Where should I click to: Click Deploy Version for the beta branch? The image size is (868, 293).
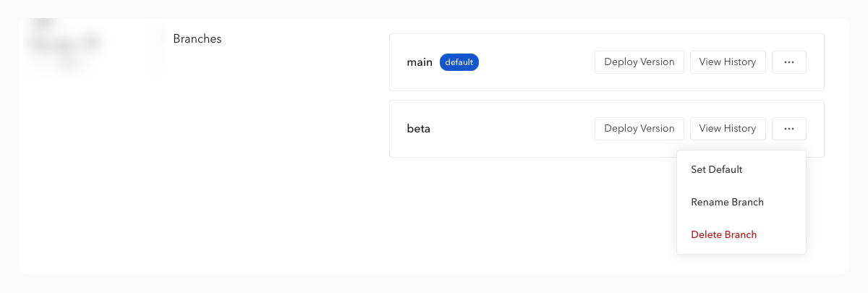tap(639, 129)
